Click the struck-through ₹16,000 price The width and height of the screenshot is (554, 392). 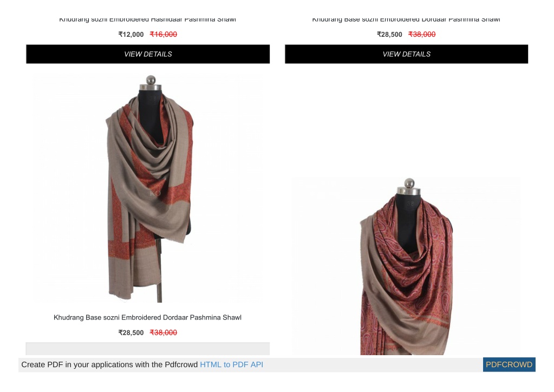point(163,34)
